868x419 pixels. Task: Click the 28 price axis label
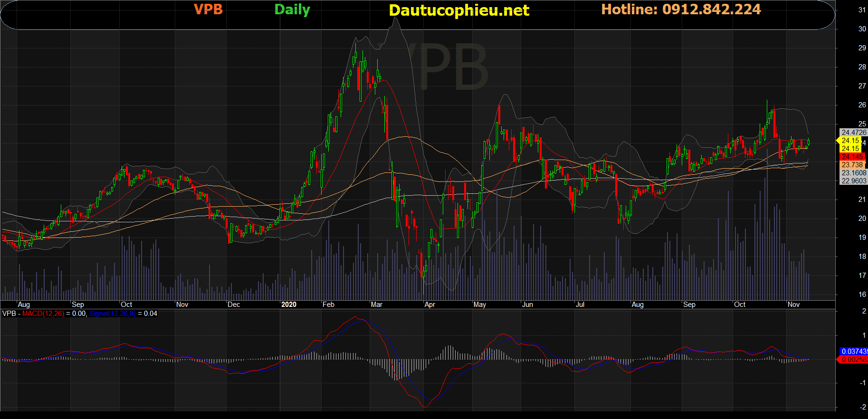862,67
